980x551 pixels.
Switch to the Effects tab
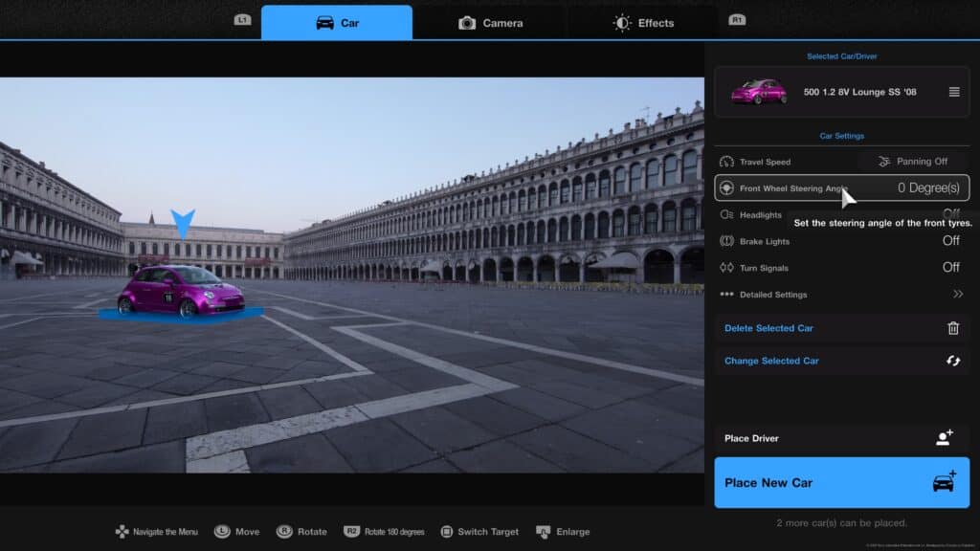[646, 22]
